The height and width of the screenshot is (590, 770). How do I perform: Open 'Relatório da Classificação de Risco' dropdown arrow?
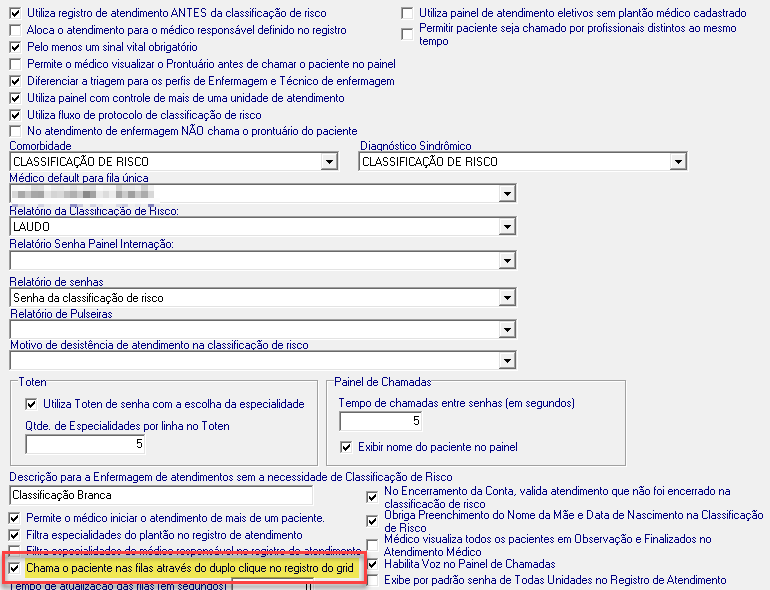click(507, 227)
